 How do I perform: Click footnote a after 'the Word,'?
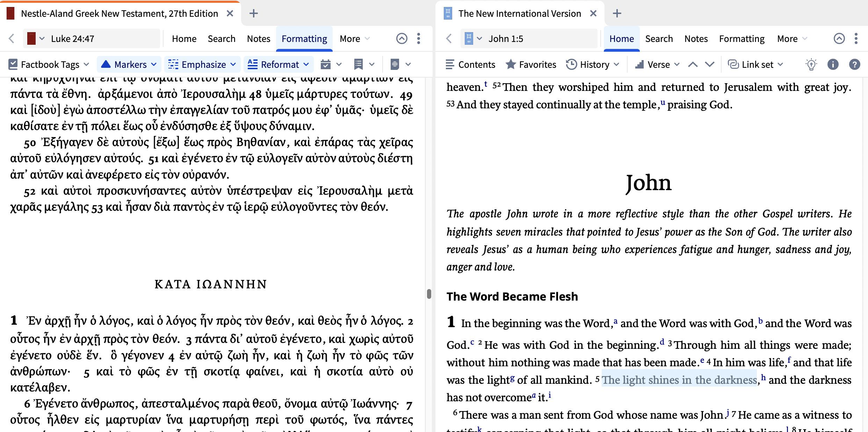point(615,321)
